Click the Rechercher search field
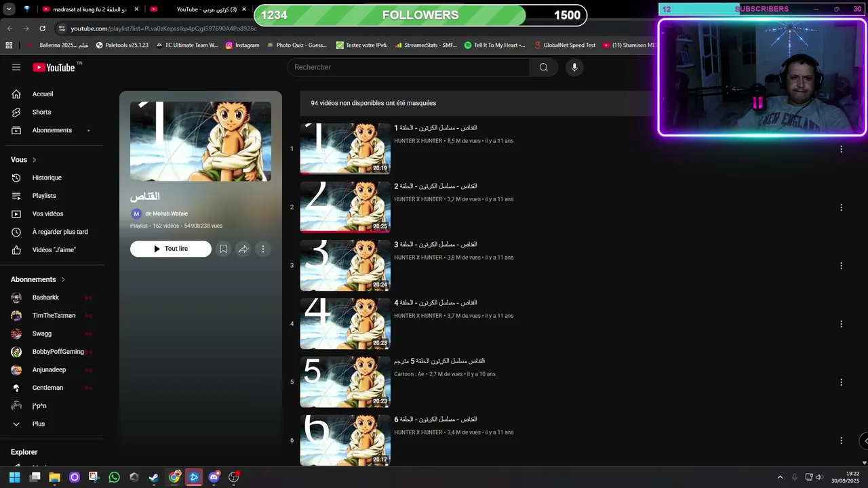The height and width of the screenshot is (488, 868). [x=408, y=67]
